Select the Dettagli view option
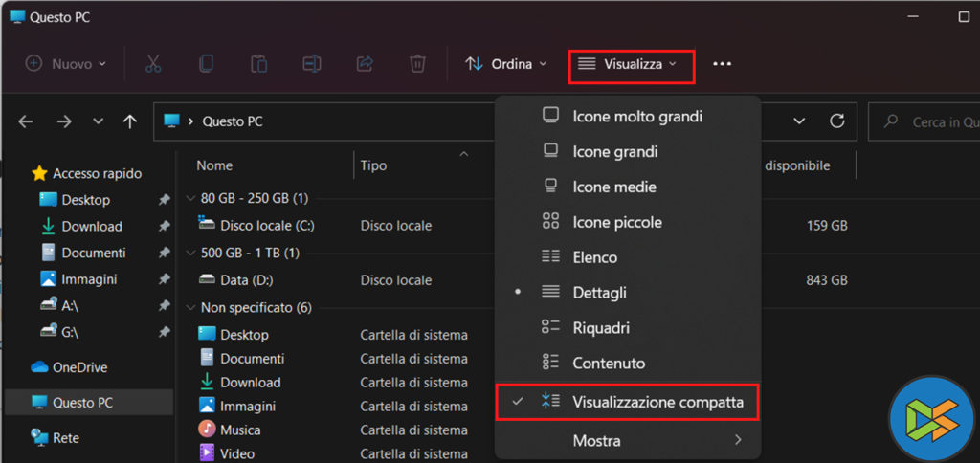The width and height of the screenshot is (980, 463). coord(599,293)
